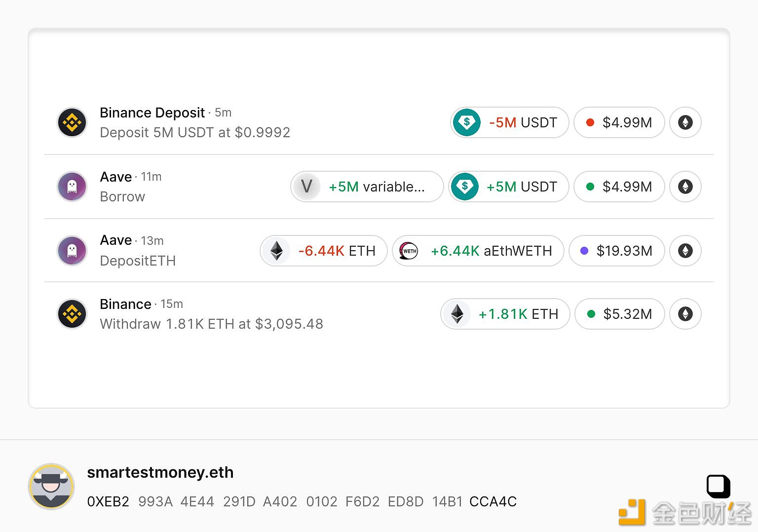This screenshot has height=532, width=758.
Task: Click the Tether icon beside -5M USDT
Action: (x=467, y=122)
